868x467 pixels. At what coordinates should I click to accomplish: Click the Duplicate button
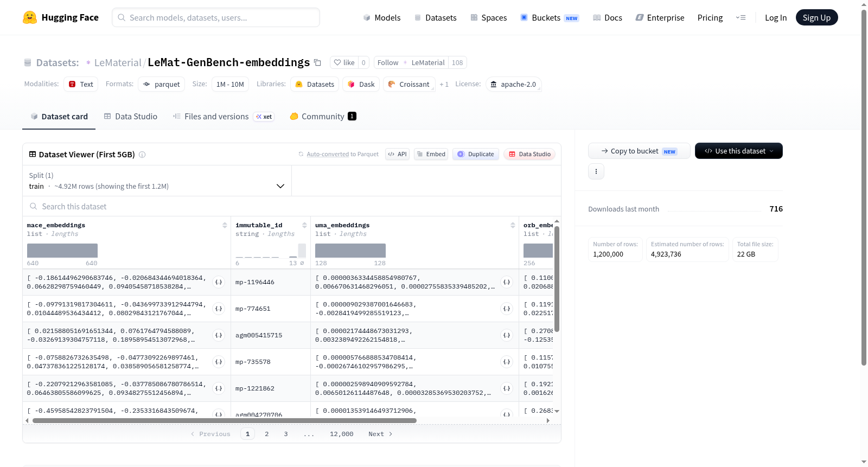(476, 154)
